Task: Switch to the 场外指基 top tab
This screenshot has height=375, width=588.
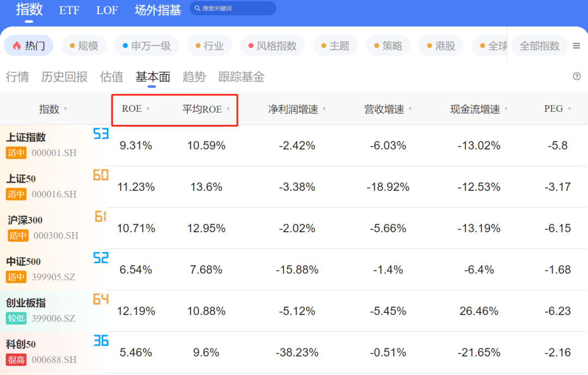Action: coord(158,10)
